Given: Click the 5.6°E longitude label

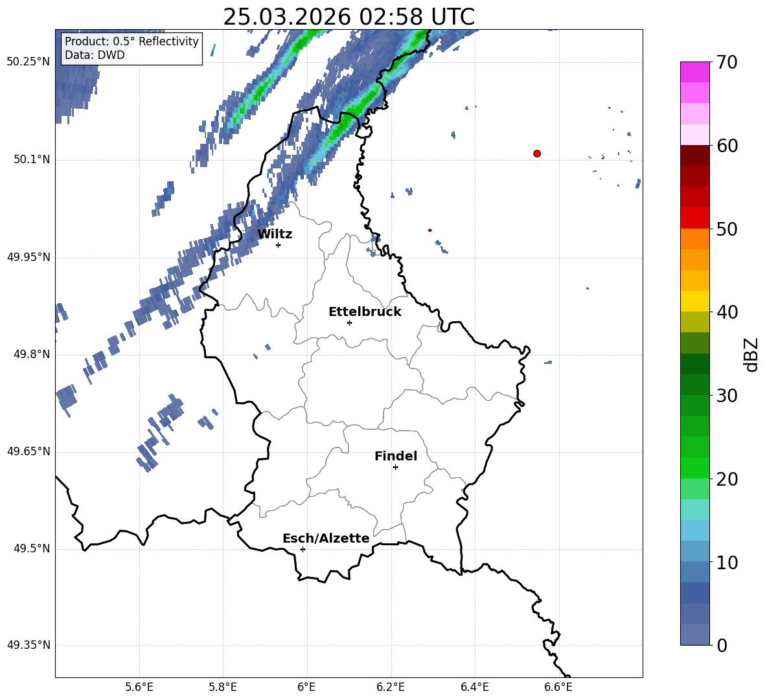Looking at the screenshot, I should [x=139, y=687].
